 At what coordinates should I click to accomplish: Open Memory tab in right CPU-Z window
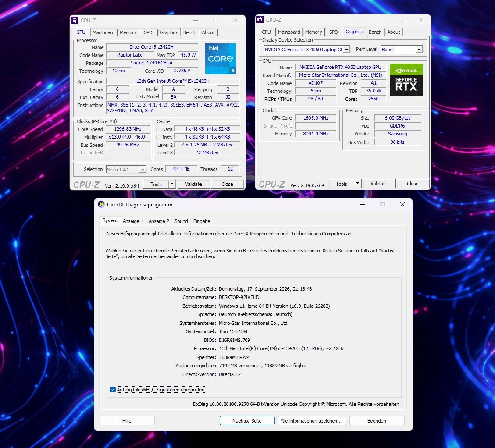(x=313, y=32)
